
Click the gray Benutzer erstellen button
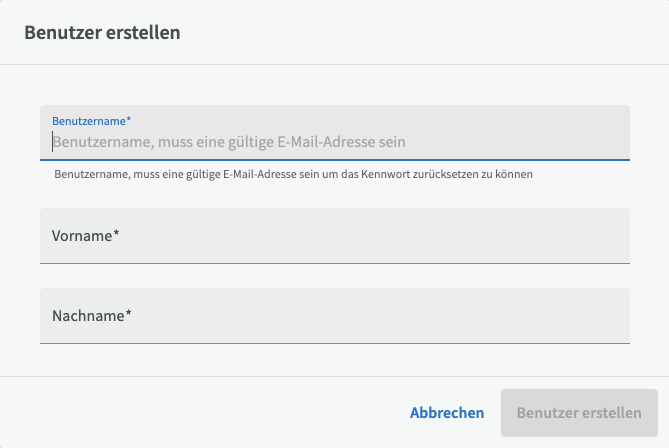point(579,413)
